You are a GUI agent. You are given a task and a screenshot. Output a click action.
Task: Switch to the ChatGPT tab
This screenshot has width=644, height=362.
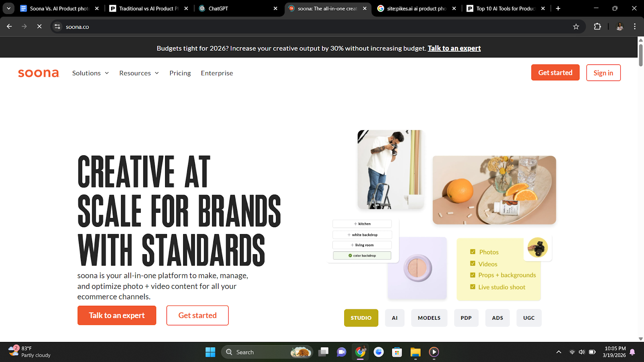[238, 8]
